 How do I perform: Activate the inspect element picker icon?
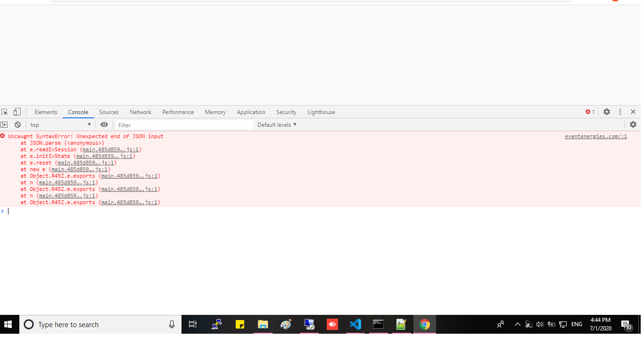pyautogui.click(x=5, y=112)
